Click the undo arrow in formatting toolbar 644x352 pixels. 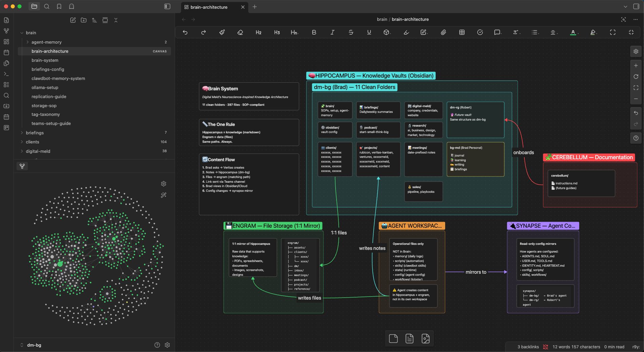coord(185,32)
